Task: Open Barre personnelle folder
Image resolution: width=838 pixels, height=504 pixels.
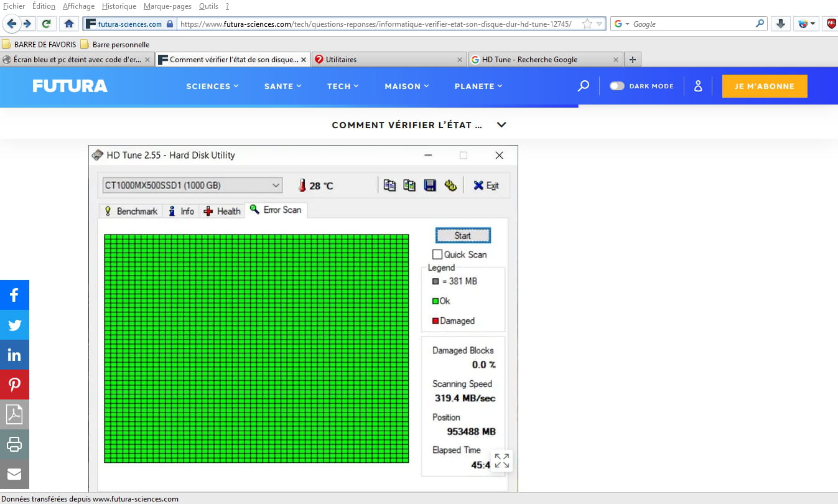Action: (x=115, y=44)
